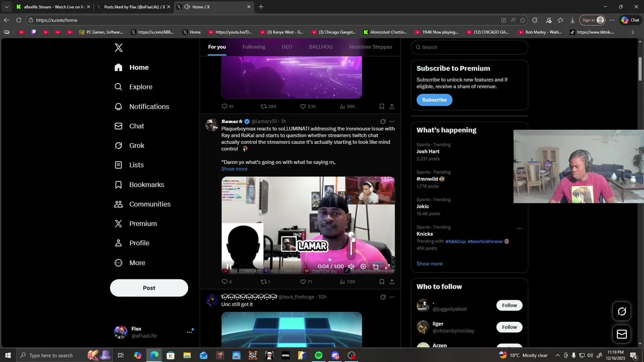Click the browser address bar URL
Viewport: 644px width, 362px height.
click(57, 20)
